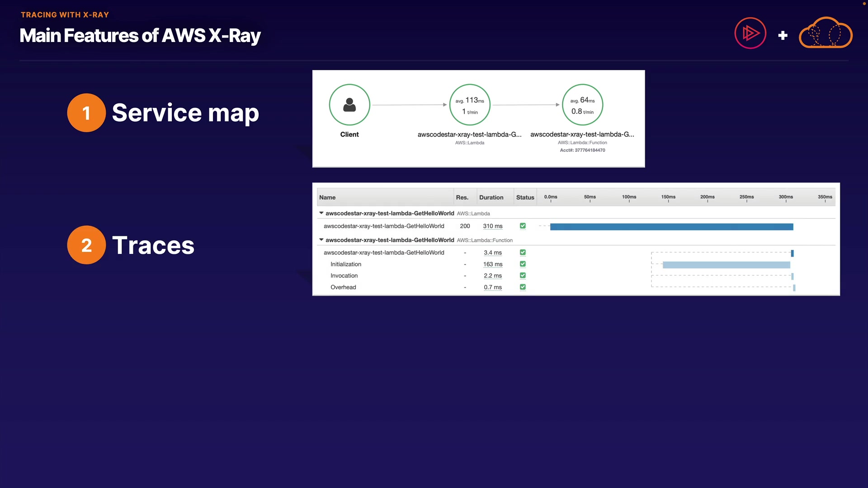Select the 113ms Lambda service node
868x488 pixels.
[x=470, y=105]
